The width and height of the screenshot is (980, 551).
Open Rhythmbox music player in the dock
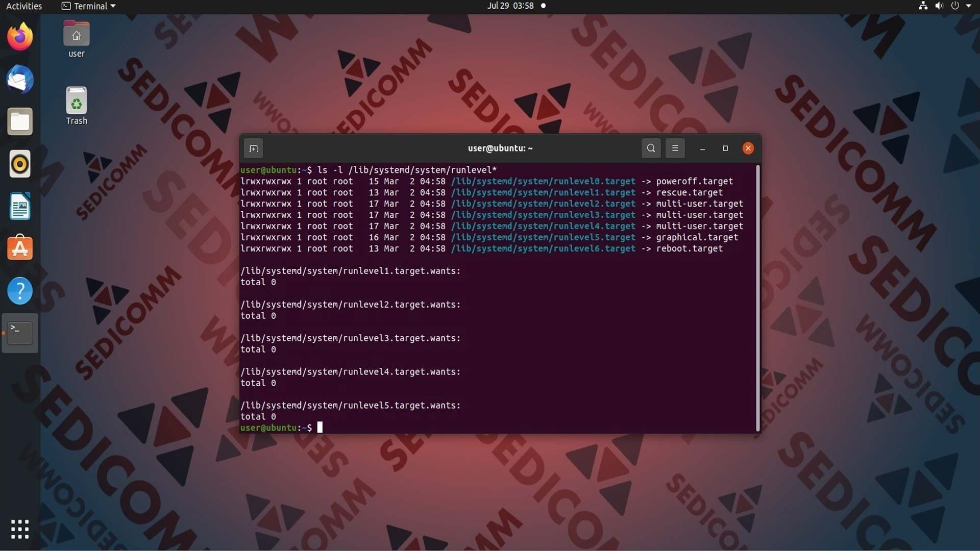pos(20,164)
